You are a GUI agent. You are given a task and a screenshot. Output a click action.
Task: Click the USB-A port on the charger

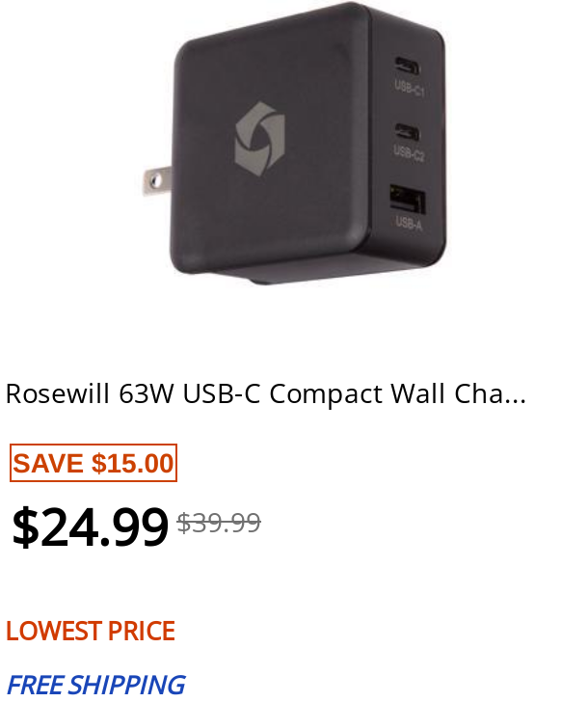coord(407,200)
